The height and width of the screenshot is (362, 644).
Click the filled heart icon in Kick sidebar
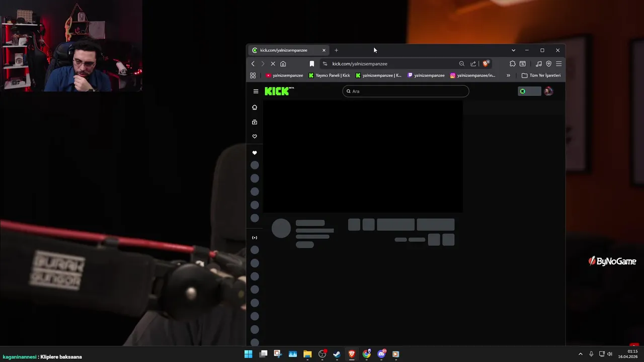[255, 153]
